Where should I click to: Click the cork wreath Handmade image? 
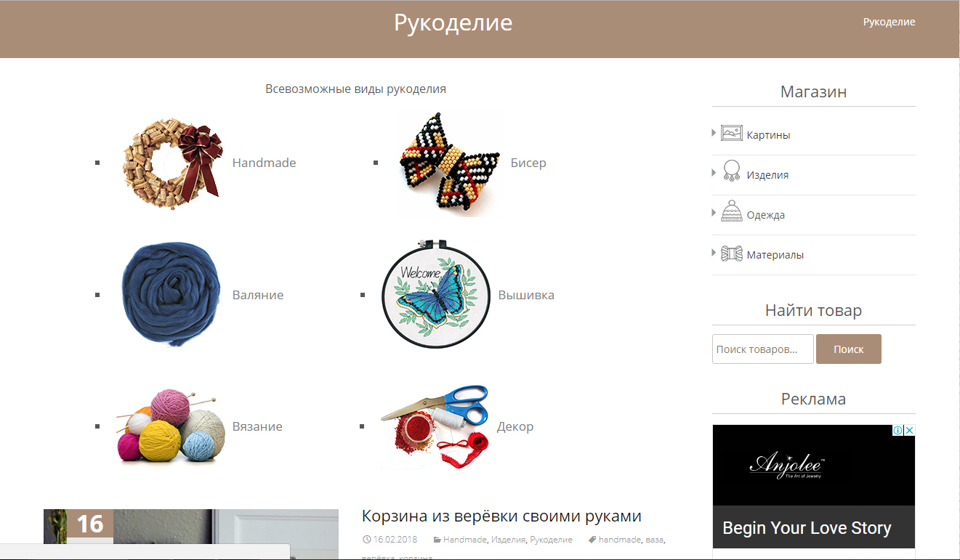coord(172,163)
